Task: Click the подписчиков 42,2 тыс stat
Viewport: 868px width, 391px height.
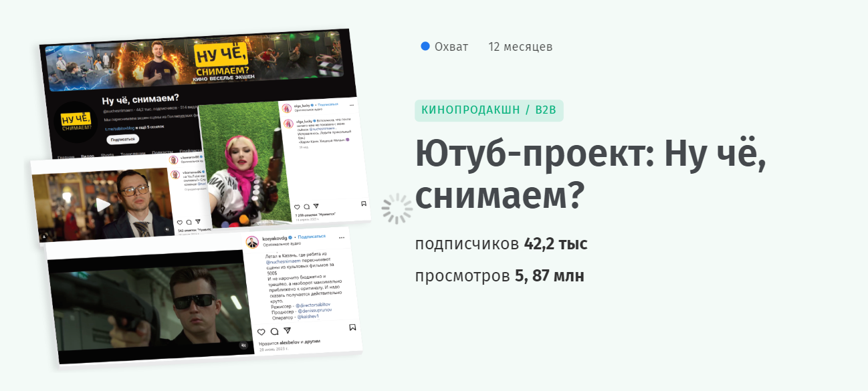Action: point(502,243)
